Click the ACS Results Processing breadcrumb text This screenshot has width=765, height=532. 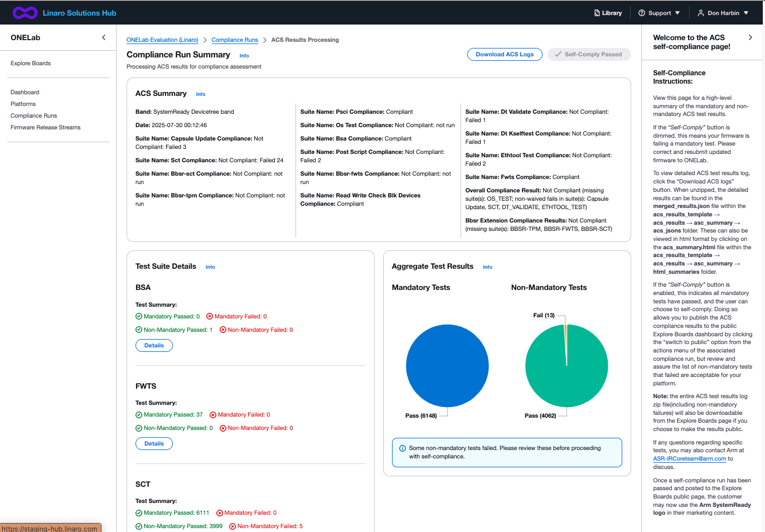[x=305, y=40]
